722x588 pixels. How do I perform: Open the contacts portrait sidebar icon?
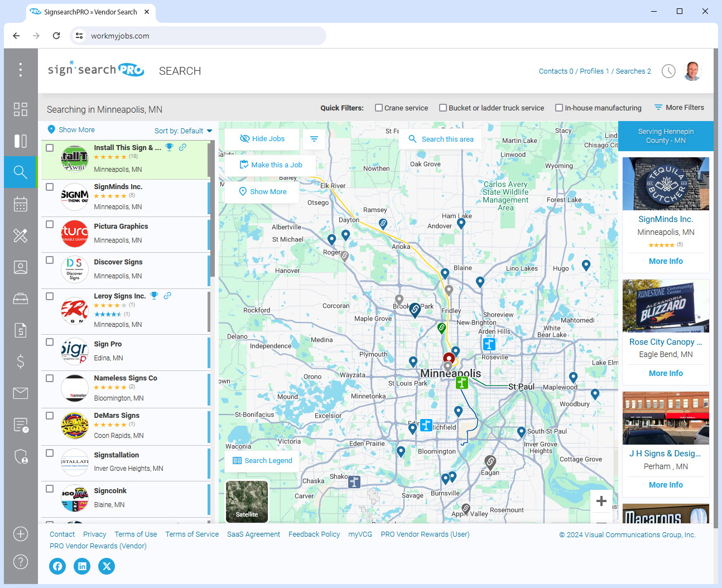[x=21, y=267]
